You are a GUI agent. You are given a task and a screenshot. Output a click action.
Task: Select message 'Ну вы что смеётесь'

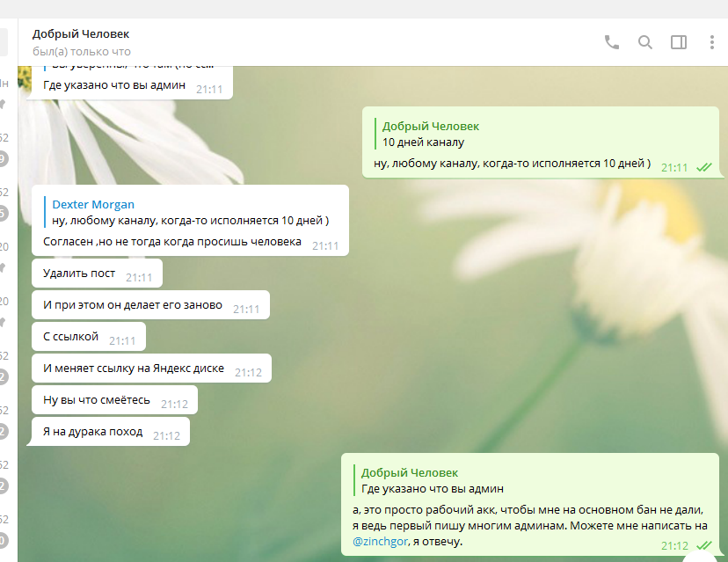pos(114,400)
